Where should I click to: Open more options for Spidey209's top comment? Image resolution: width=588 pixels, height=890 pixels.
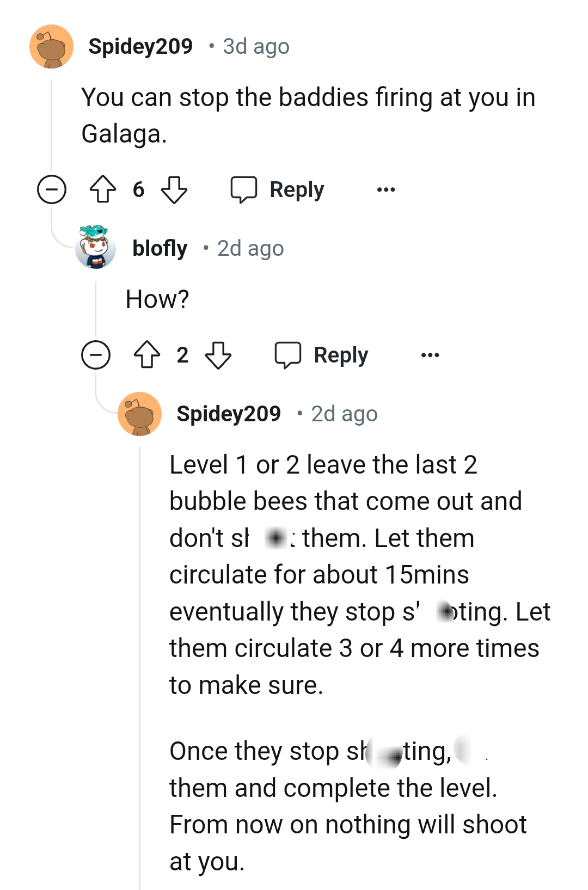click(x=386, y=189)
